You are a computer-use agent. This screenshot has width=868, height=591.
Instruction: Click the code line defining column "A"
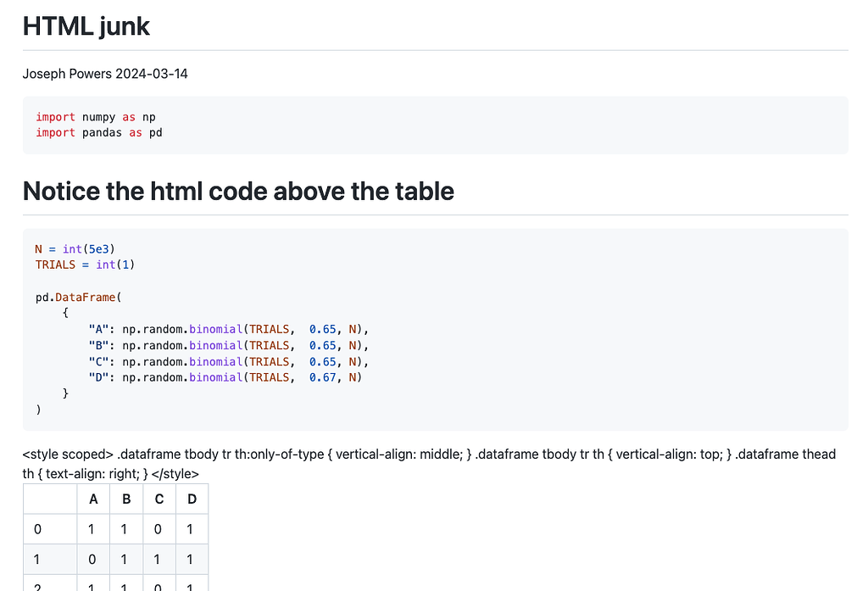[229, 329]
